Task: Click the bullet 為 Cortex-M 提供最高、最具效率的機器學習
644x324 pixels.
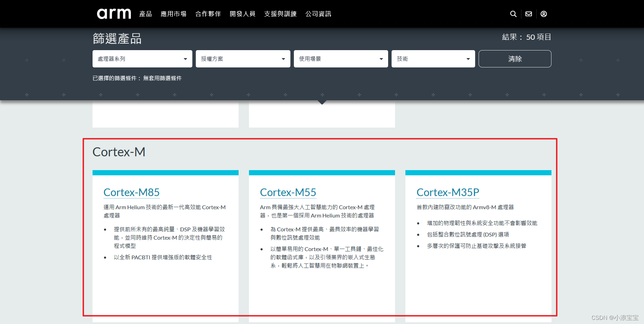Action: pos(325,233)
